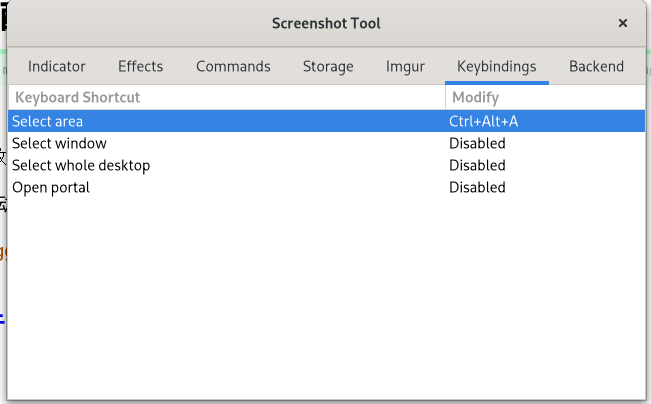Go to the Commands tab

coord(233,66)
